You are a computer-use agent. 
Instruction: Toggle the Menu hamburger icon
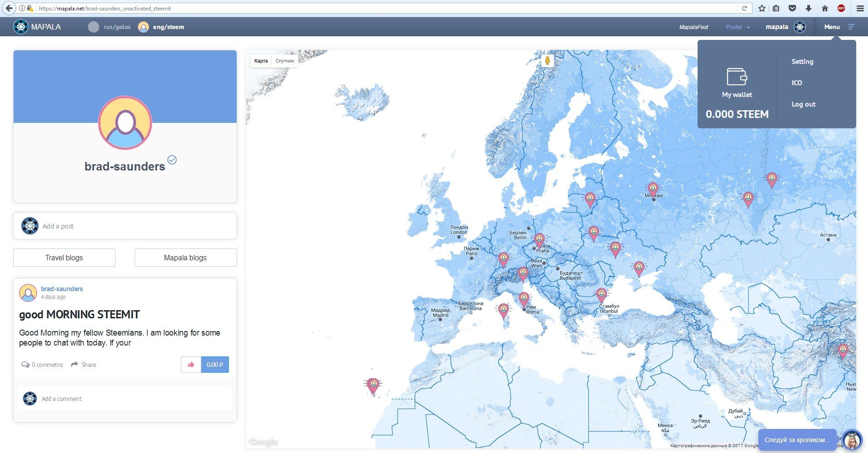tap(851, 27)
